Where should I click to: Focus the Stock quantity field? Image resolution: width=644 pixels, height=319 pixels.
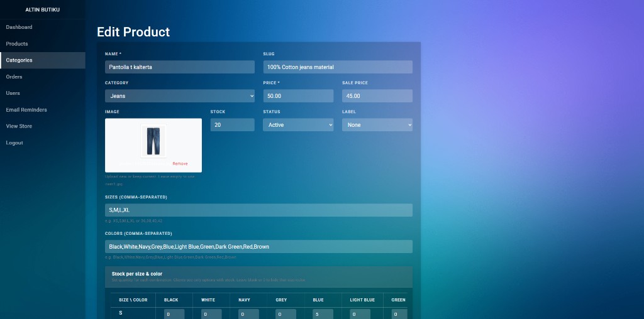(x=232, y=125)
